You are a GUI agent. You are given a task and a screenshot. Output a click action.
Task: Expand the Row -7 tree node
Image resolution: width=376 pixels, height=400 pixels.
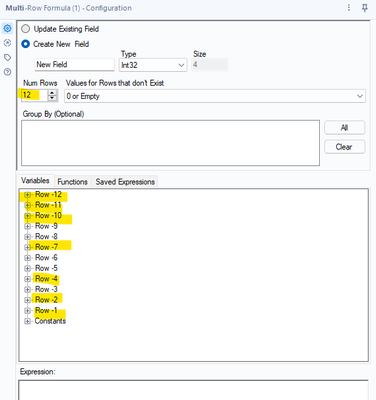[28, 248]
